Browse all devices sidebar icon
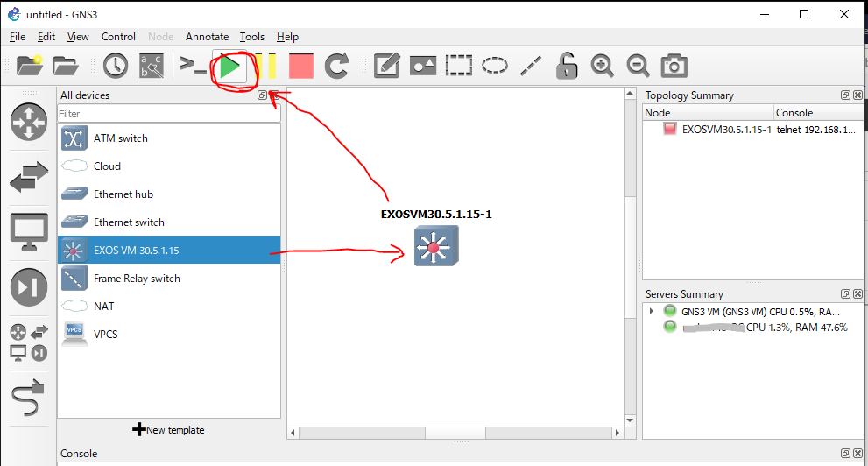Screen dimensions: 868x466 (x=29, y=342)
